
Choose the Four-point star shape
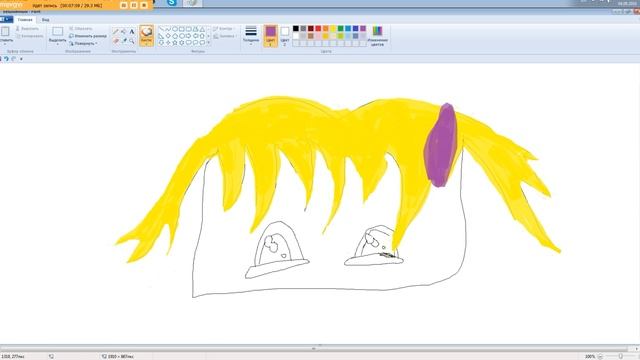pos(168,42)
